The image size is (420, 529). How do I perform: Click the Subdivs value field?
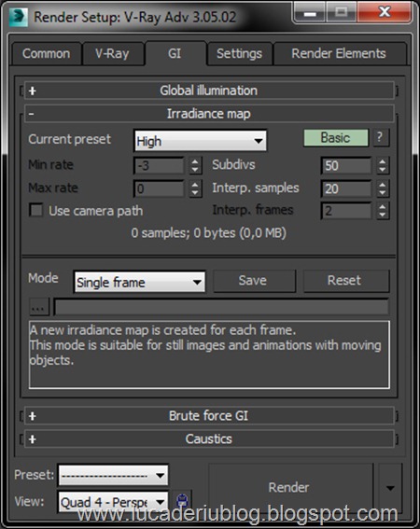pos(346,165)
